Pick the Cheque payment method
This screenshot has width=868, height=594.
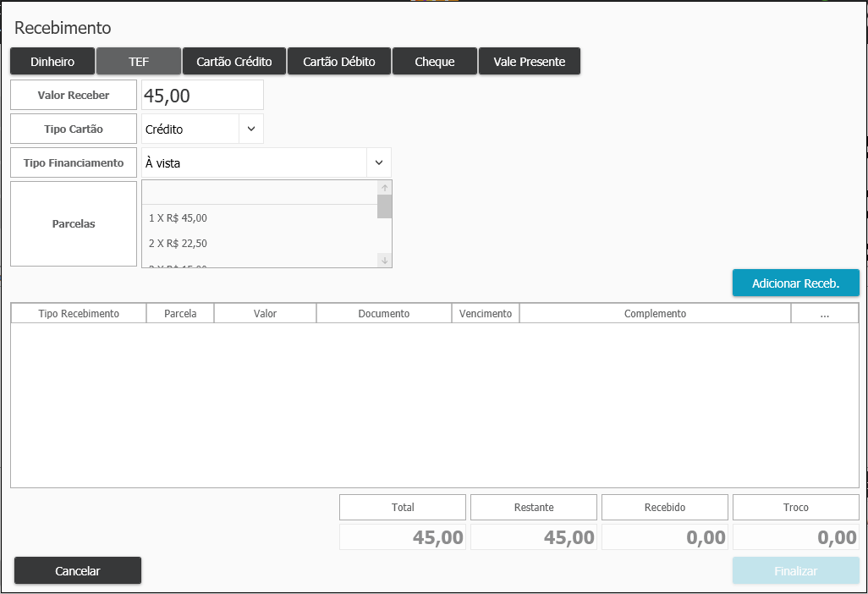[435, 62]
